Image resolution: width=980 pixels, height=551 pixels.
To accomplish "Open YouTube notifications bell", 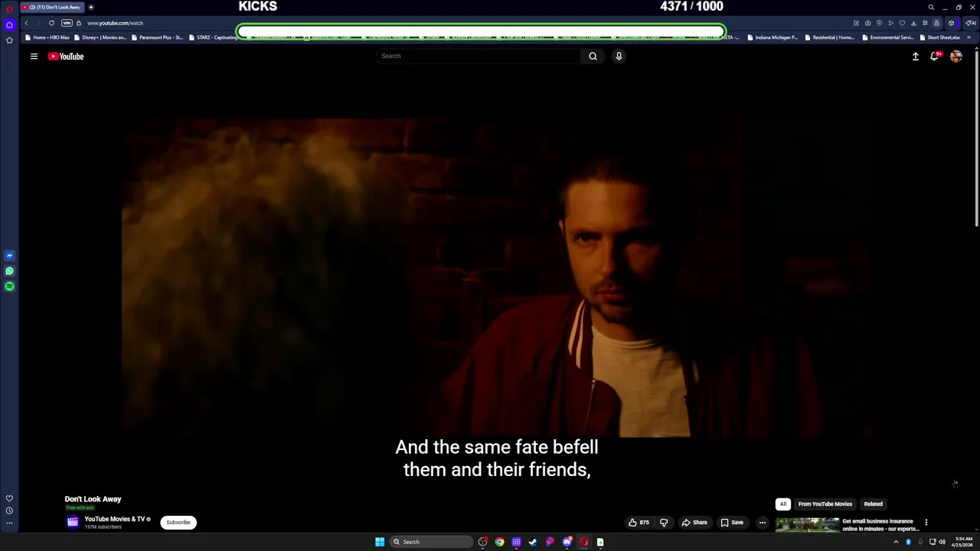I will [935, 56].
